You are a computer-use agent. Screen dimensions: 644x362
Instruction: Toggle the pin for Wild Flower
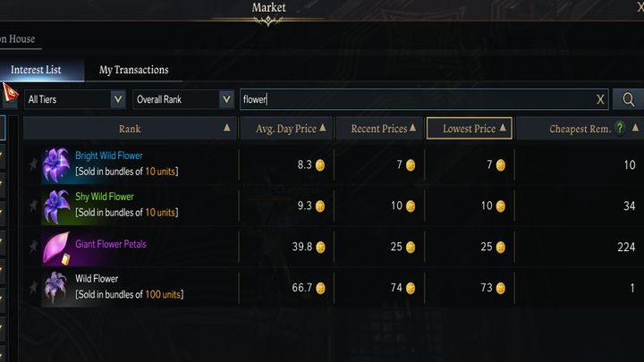click(33, 287)
